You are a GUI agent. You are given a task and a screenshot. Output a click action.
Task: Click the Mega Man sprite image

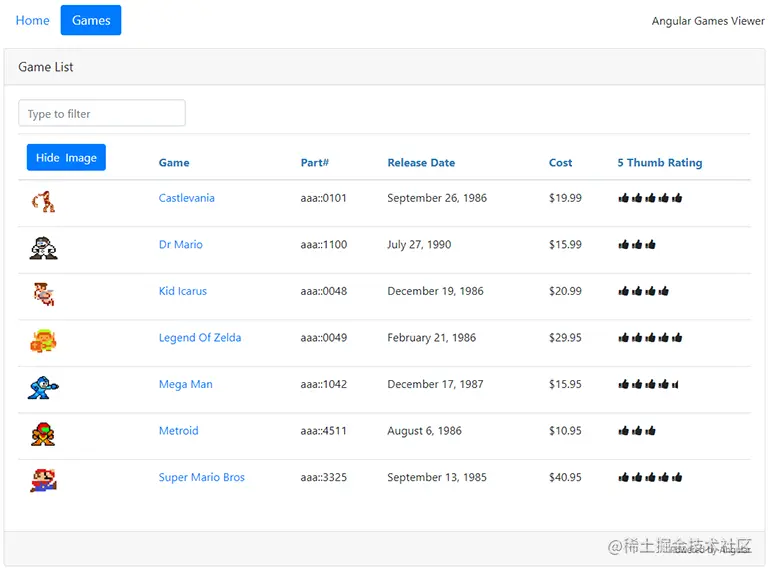pos(44,388)
